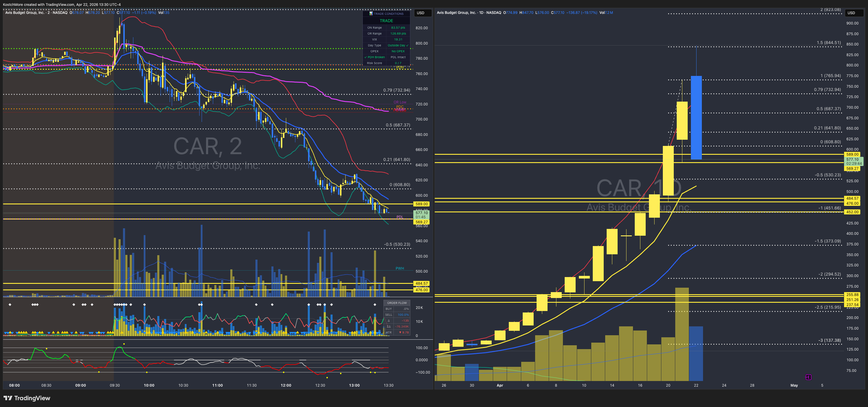Click the 'Vol 135' readout on 2-minute chart

tap(164, 12)
